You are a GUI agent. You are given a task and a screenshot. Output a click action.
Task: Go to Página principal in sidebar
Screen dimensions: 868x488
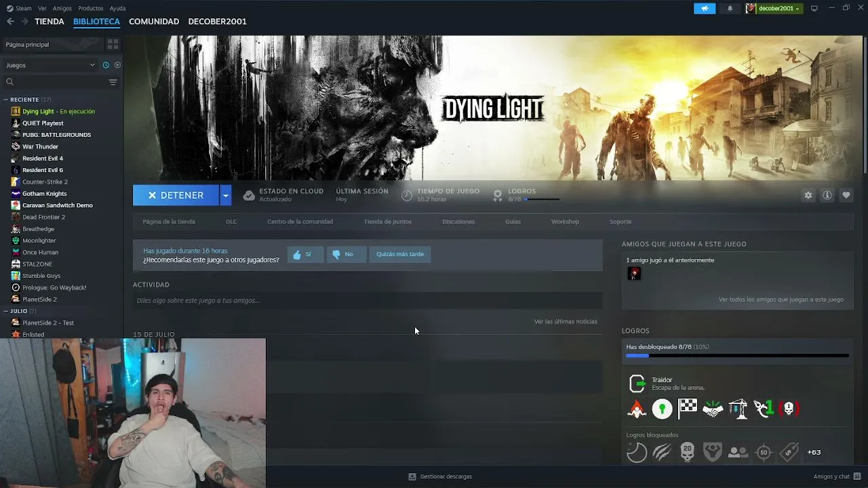[x=53, y=44]
